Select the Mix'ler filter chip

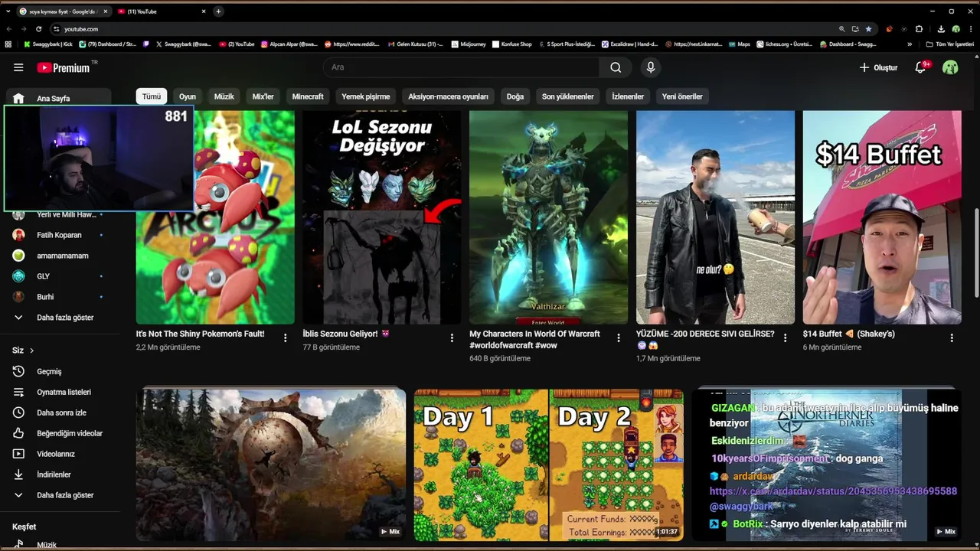tap(263, 96)
